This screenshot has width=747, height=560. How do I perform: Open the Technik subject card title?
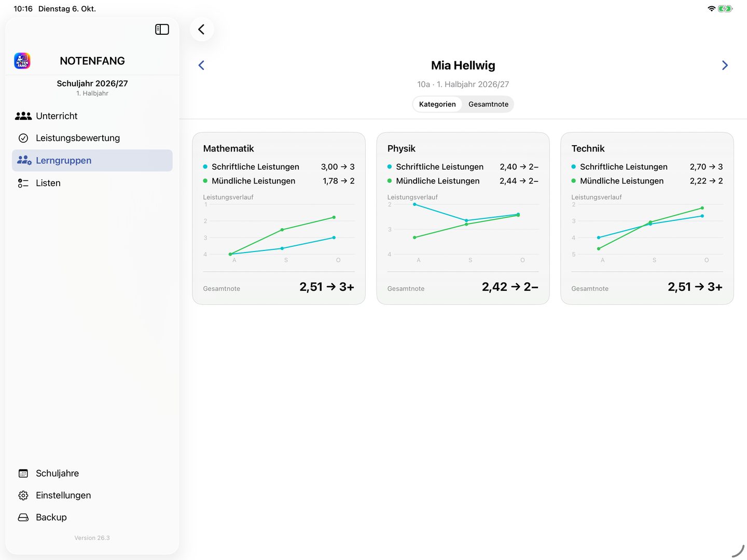pos(588,148)
